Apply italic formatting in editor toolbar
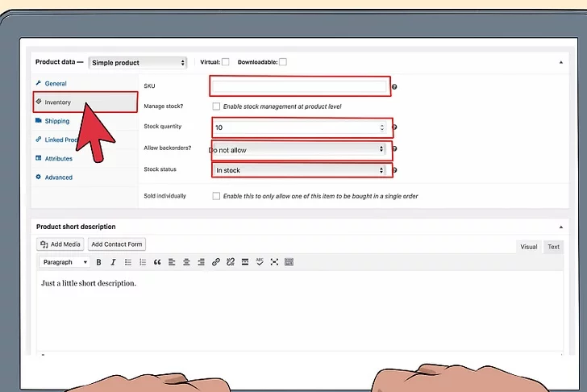 (114, 262)
